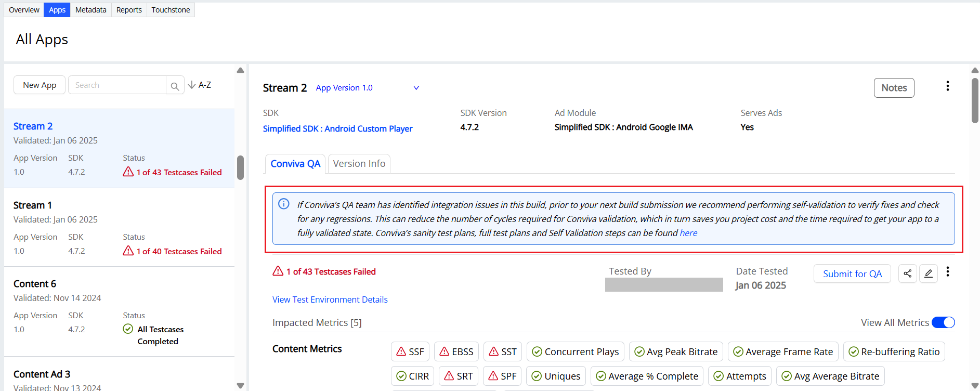Open the three-dot menu beside the edit icon
Image resolution: width=980 pixels, height=391 pixels.
(947, 272)
